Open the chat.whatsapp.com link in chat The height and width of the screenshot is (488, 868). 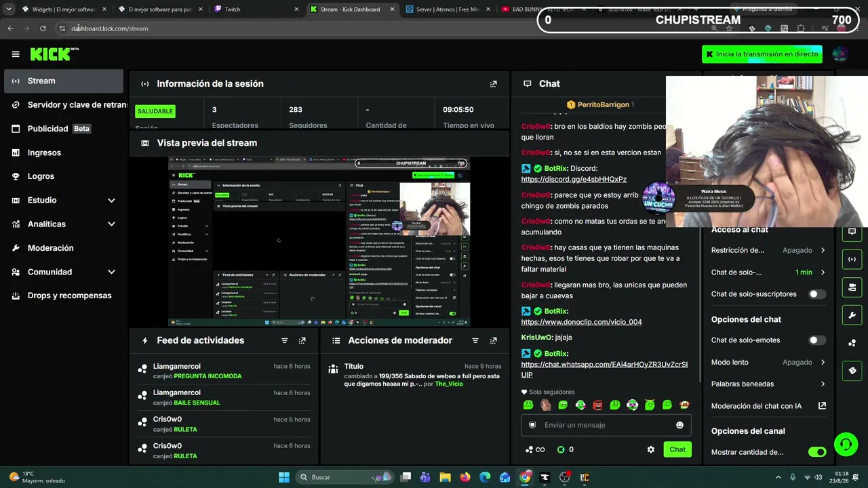pyautogui.click(x=604, y=369)
